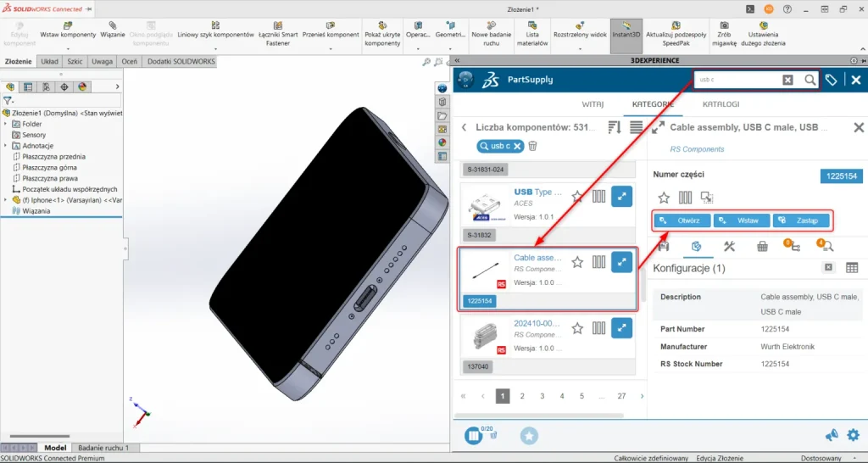The height and width of the screenshot is (463, 868).
Task: Click Pokaż ukryte komponenty icon
Action: point(382,25)
